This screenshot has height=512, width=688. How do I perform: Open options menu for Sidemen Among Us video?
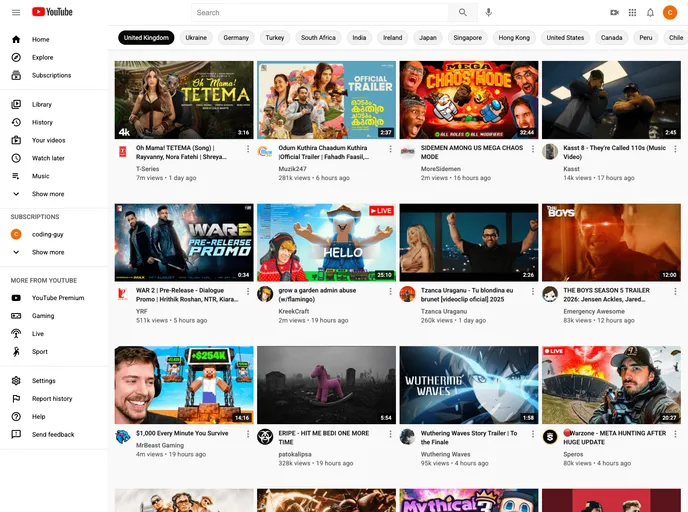click(533, 149)
